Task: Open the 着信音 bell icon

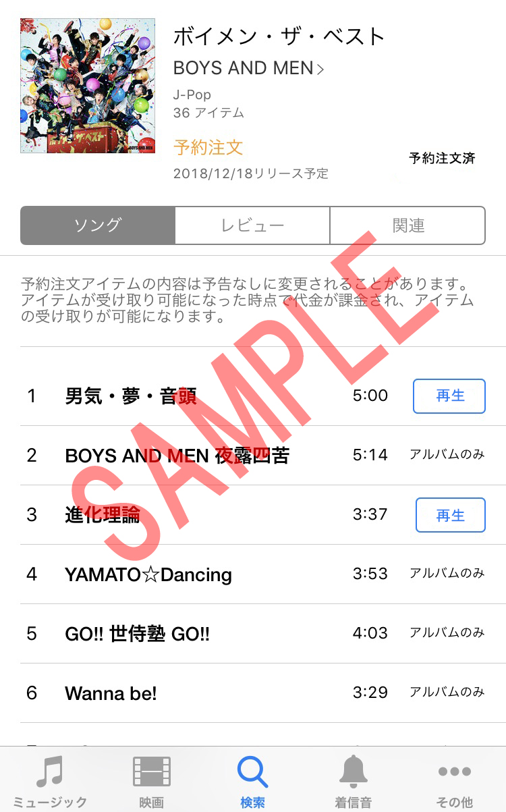Action: [x=354, y=771]
